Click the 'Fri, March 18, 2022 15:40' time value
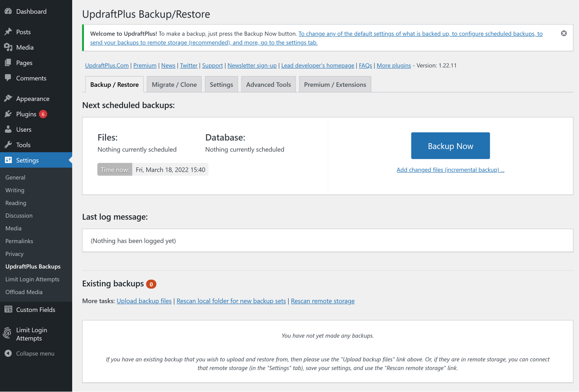579x392 pixels. click(x=170, y=170)
